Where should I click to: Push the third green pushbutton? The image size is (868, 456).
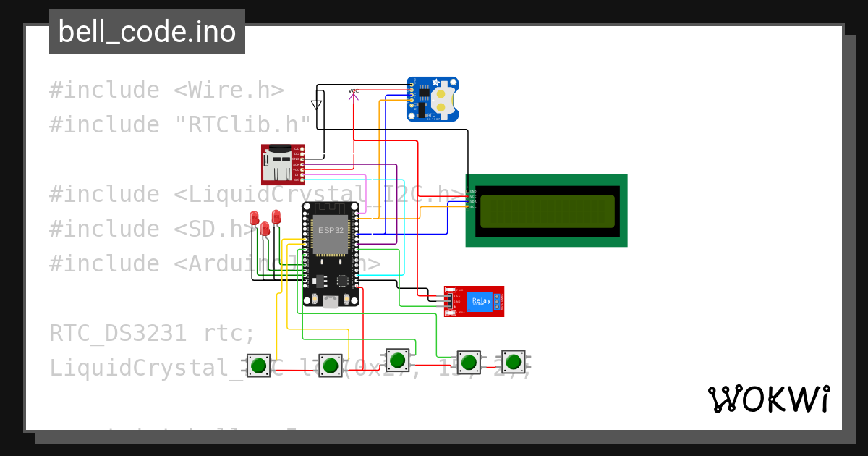[397, 359]
